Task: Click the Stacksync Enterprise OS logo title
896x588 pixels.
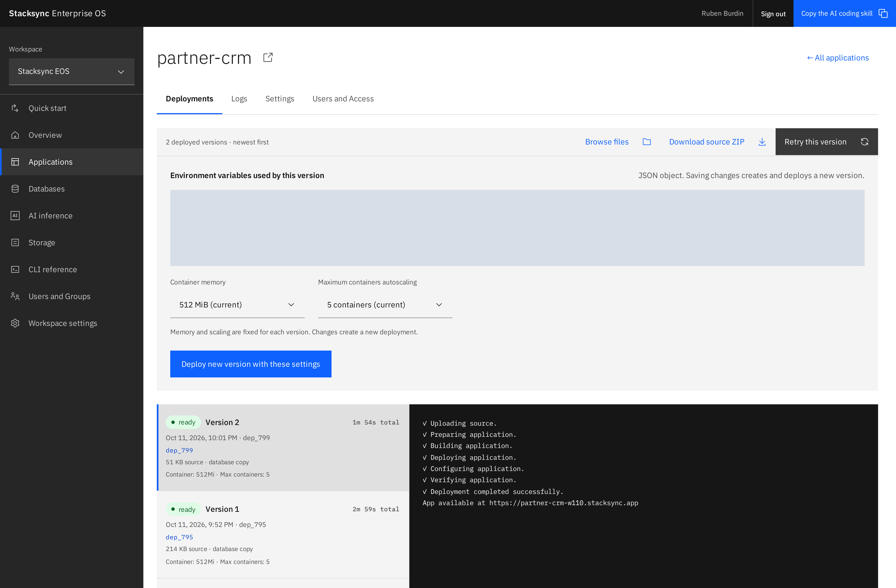Action: pos(57,14)
